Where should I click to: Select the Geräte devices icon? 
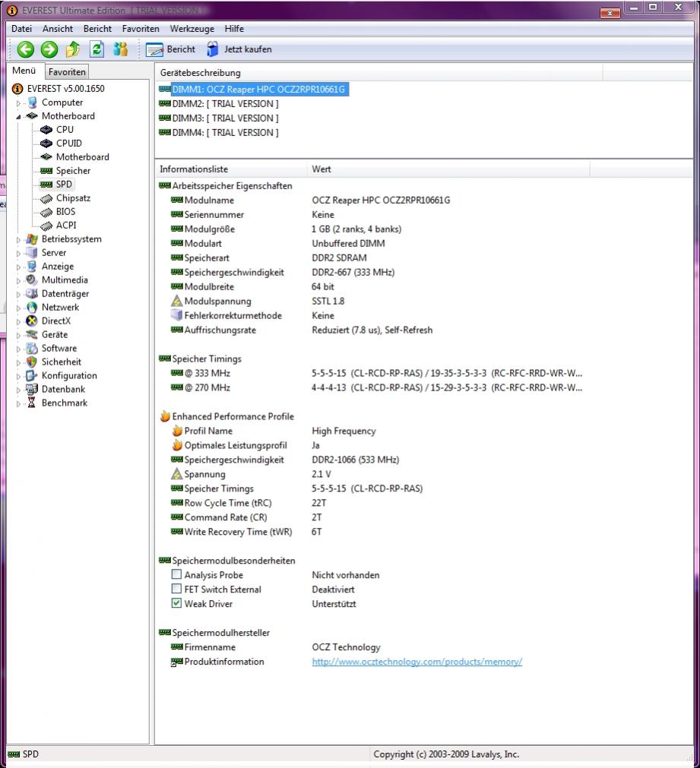[x=32, y=335]
